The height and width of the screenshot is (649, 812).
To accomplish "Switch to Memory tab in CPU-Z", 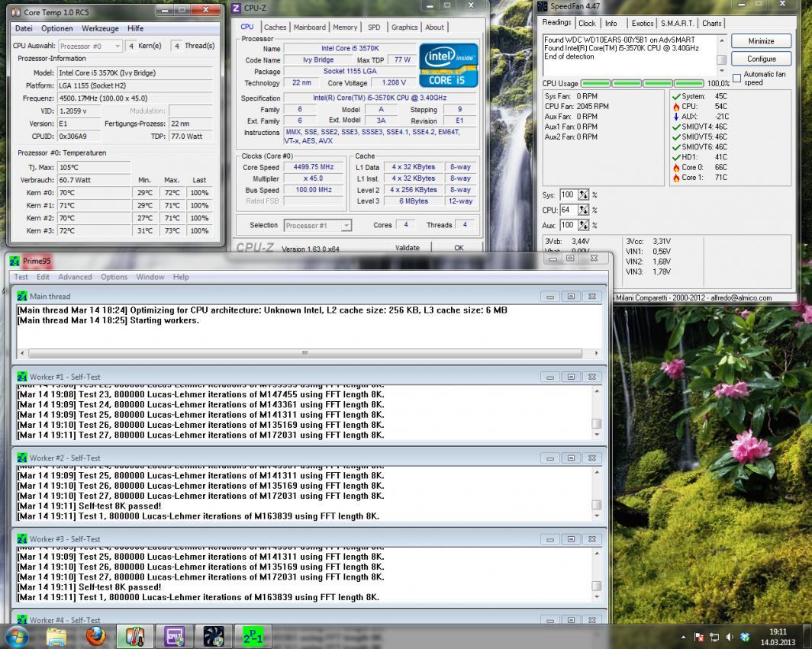I will 345,27.
